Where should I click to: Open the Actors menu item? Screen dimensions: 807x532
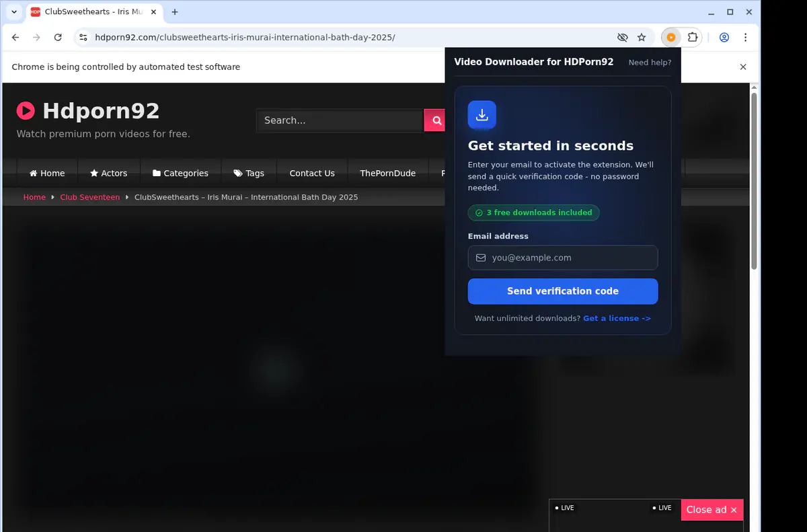point(109,173)
